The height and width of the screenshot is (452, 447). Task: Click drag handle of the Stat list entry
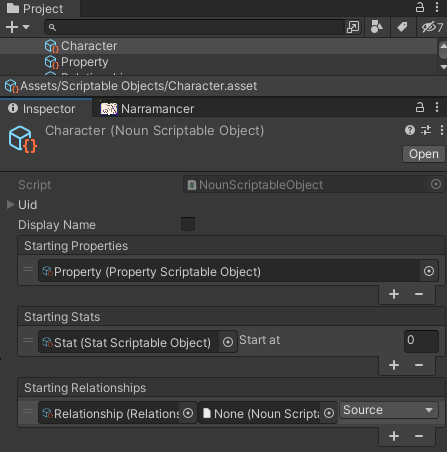pyautogui.click(x=28, y=340)
